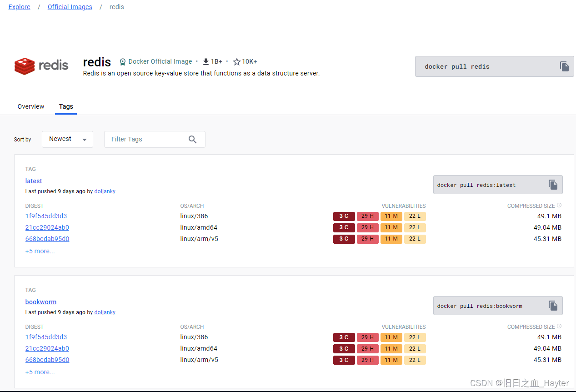Click the docker pull redis:bookworm text
Image resolution: width=576 pixels, height=392 pixels.
tap(480, 306)
